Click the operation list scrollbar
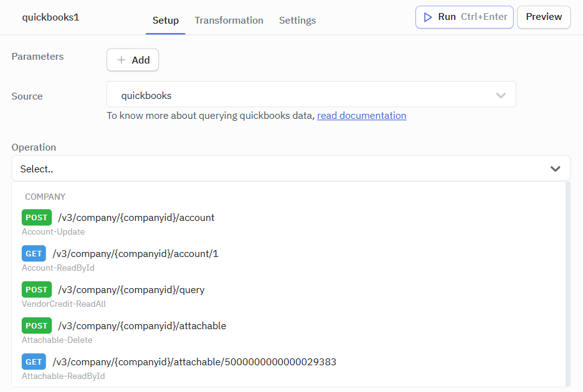Viewport: 583px width, 392px height. click(x=568, y=284)
